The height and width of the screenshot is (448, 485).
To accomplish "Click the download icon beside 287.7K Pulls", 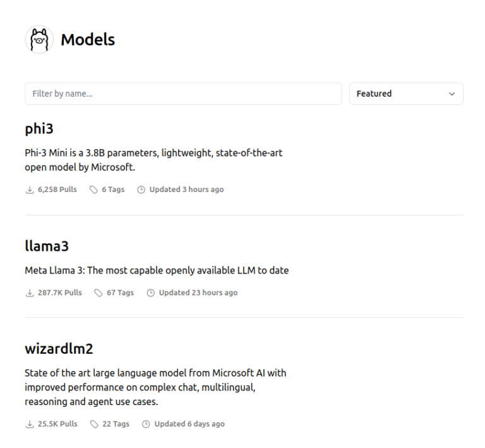I will click(30, 293).
